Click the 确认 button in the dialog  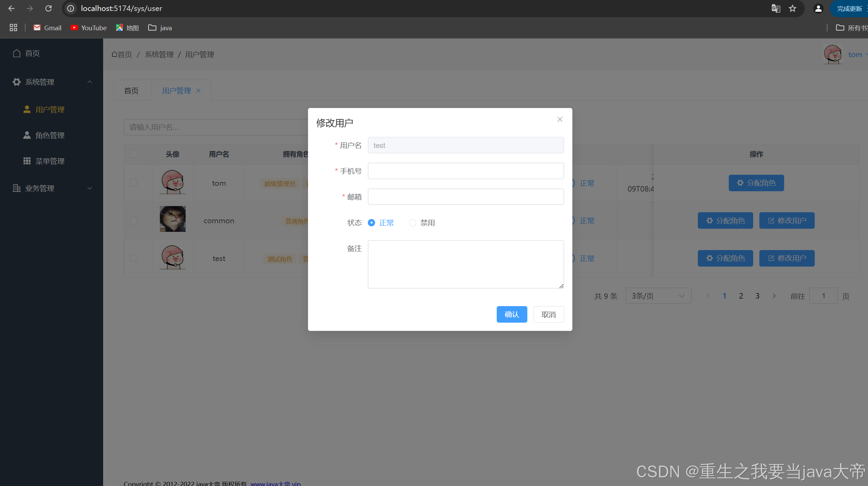click(512, 314)
